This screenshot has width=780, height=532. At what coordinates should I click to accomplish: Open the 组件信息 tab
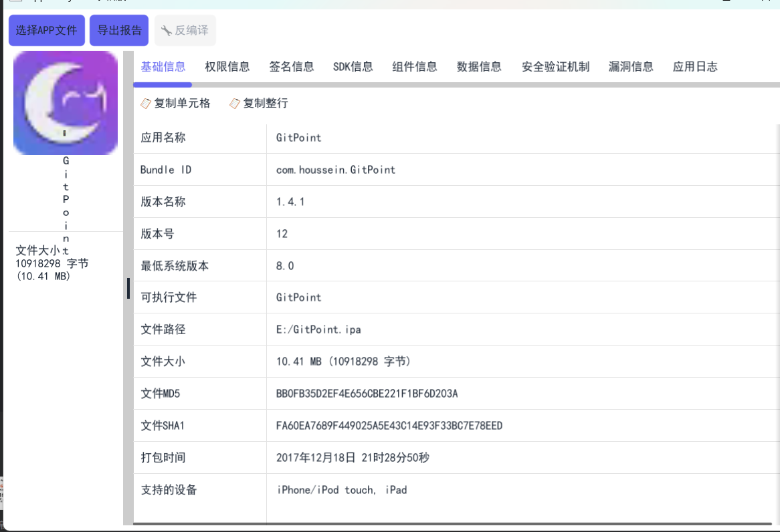415,66
